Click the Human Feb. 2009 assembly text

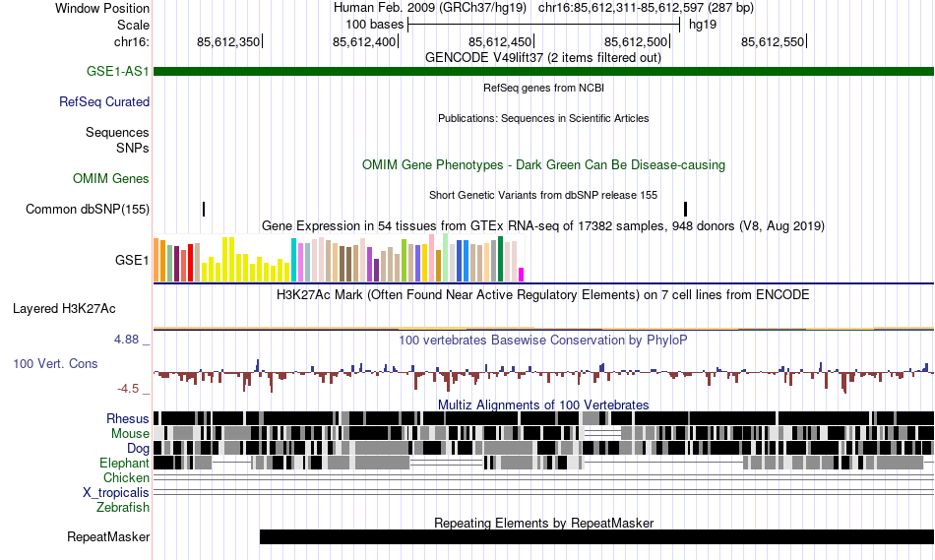[x=430, y=8]
